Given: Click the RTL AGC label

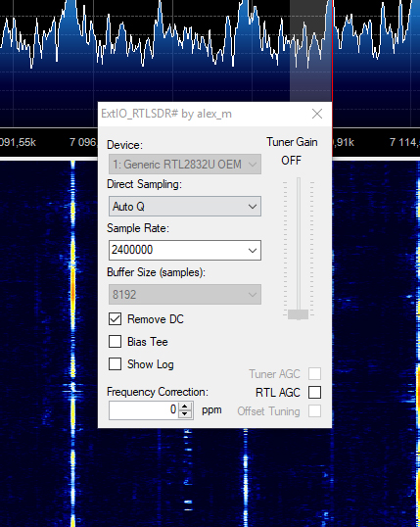Looking at the screenshot, I should 278,393.
